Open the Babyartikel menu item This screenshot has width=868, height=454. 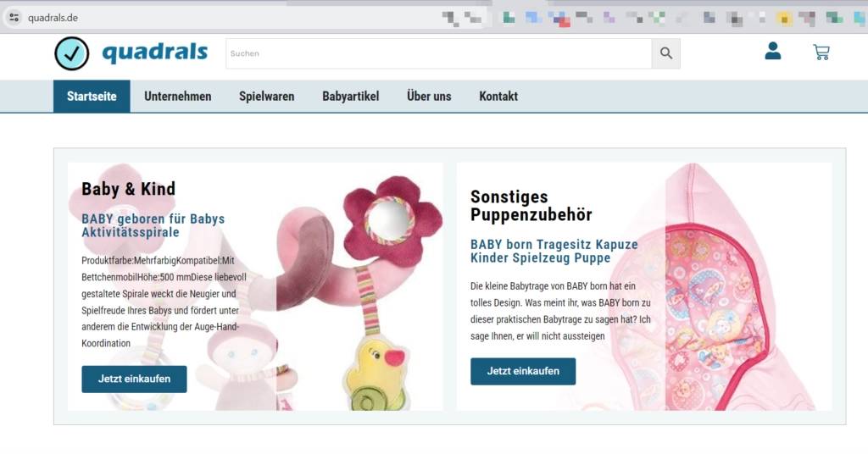pyautogui.click(x=350, y=97)
